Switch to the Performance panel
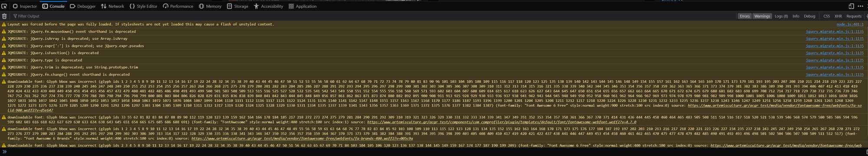 coord(178,6)
